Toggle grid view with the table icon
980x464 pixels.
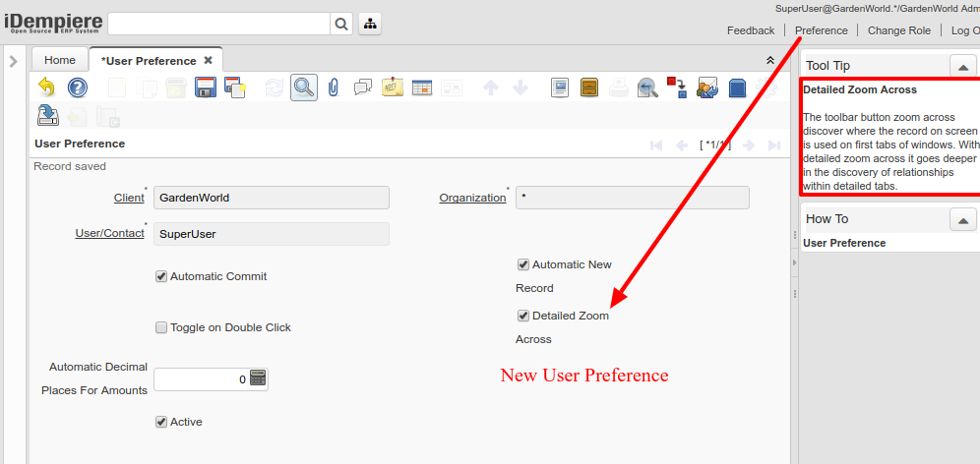[x=422, y=87]
